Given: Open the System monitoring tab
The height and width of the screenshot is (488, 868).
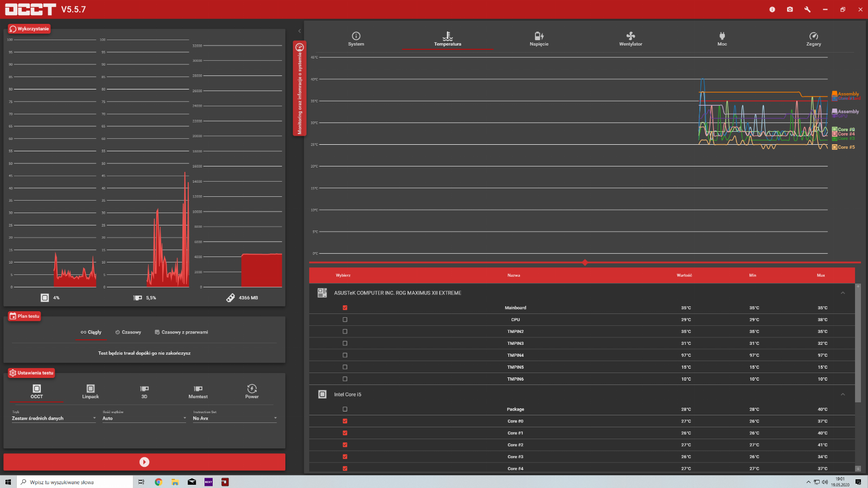Looking at the screenshot, I should pos(356,39).
